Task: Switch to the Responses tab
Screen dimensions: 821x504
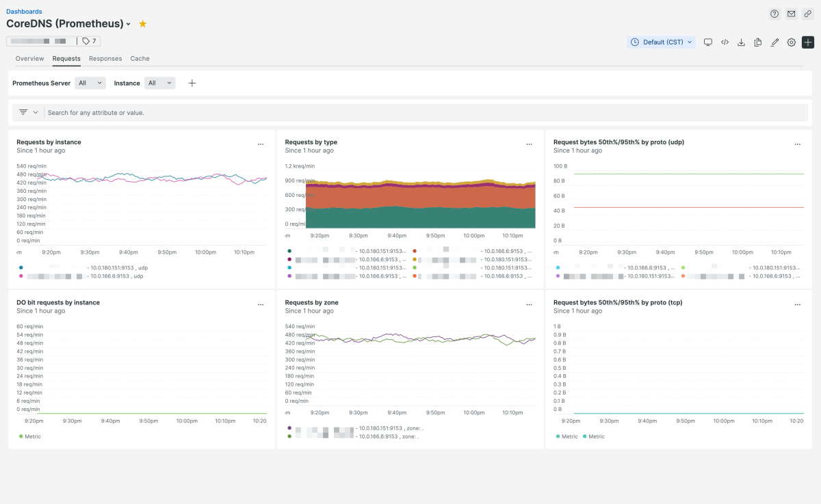Action: tap(105, 59)
